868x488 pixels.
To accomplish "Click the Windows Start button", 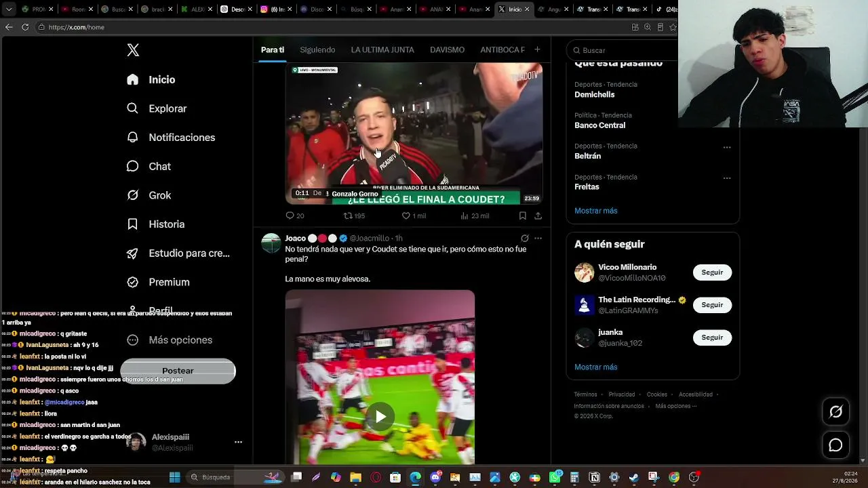I will pyautogui.click(x=174, y=477).
